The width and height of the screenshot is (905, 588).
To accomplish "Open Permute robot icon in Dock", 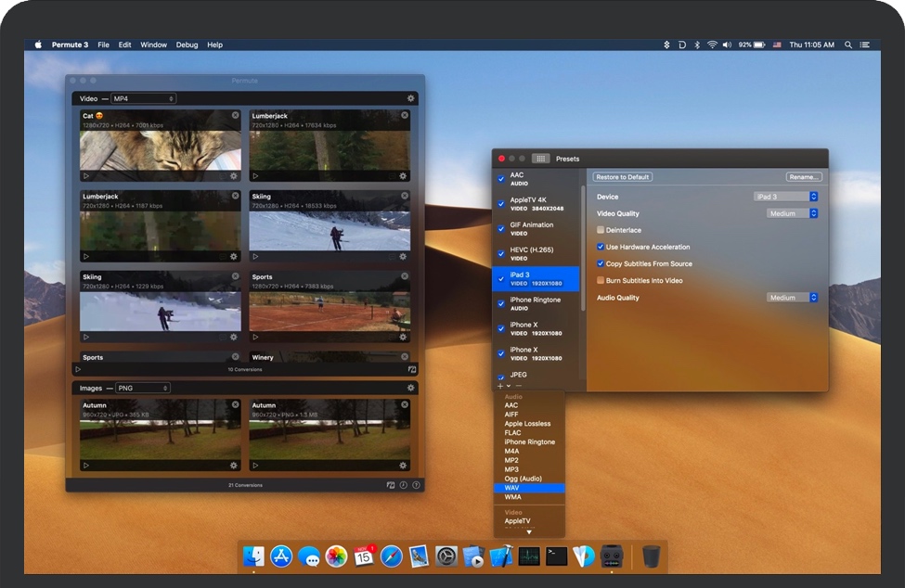I will point(610,556).
